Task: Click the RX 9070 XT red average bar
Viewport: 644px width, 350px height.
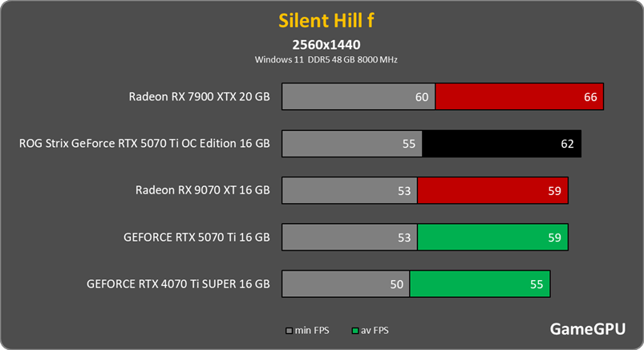Action: coord(492,190)
